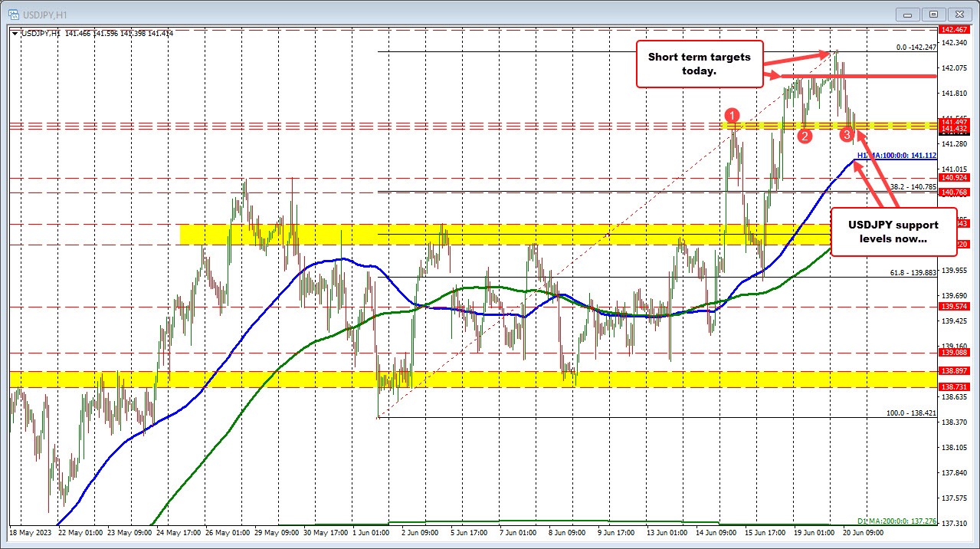Click the red circle marker numbered 3
980x549 pixels.
pos(847,135)
